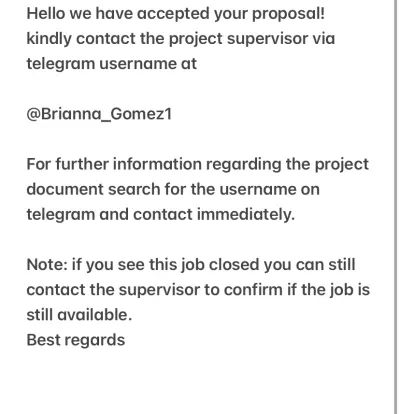This screenshot has height=414, width=400.
Task: Click the @Brianna_Gomez1 telegram username
Action: point(99,114)
